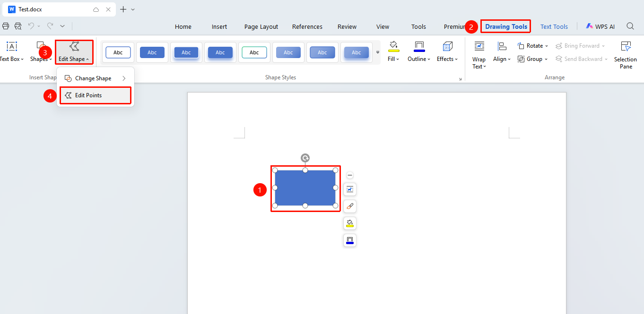This screenshot has width=644, height=314.
Task: Click the Text Box icon in ribbon
Action: tap(11, 46)
